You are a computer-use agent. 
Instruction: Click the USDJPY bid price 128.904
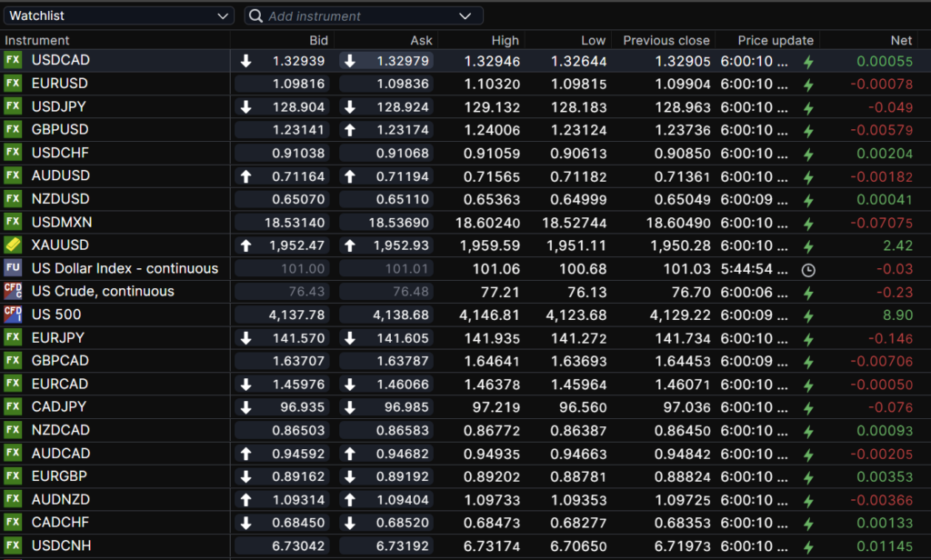click(298, 107)
